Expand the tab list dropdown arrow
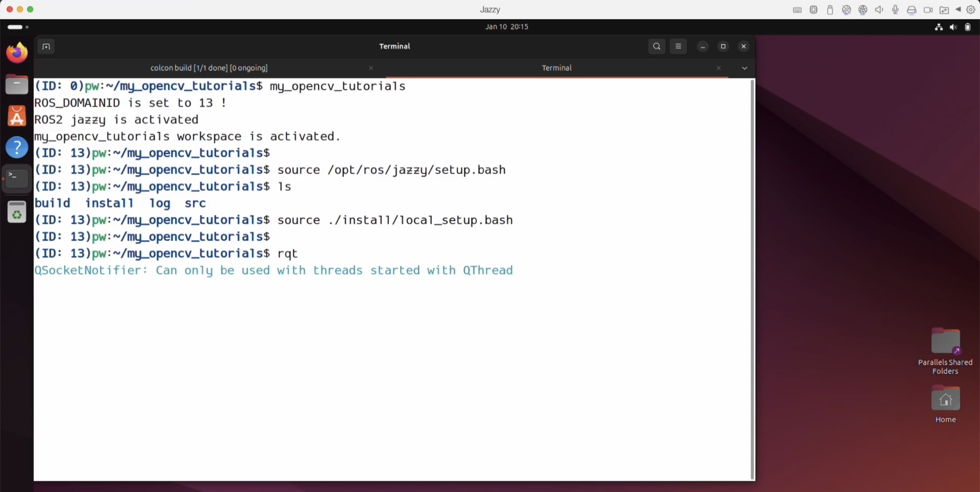The width and height of the screenshot is (980, 492). click(744, 68)
